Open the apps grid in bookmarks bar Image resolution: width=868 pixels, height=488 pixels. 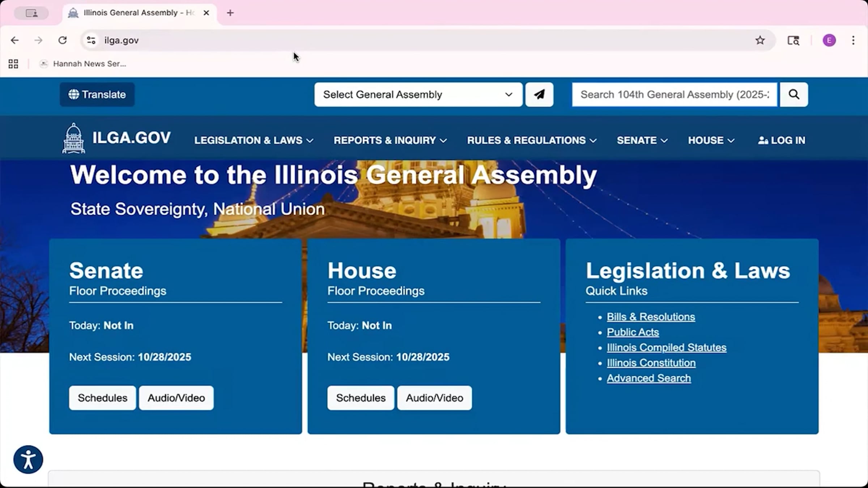pyautogui.click(x=13, y=64)
